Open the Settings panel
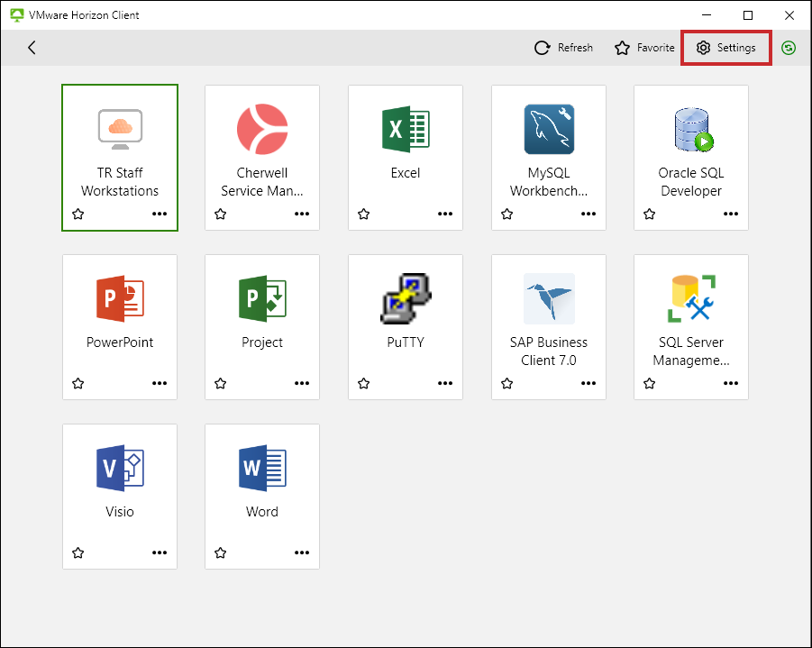The height and width of the screenshot is (648, 812). 726,48
